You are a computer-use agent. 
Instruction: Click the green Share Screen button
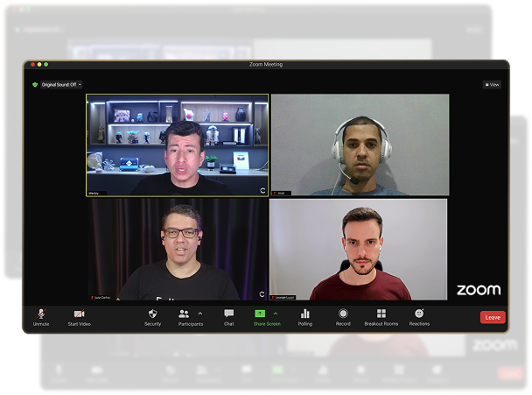[260, 314]
